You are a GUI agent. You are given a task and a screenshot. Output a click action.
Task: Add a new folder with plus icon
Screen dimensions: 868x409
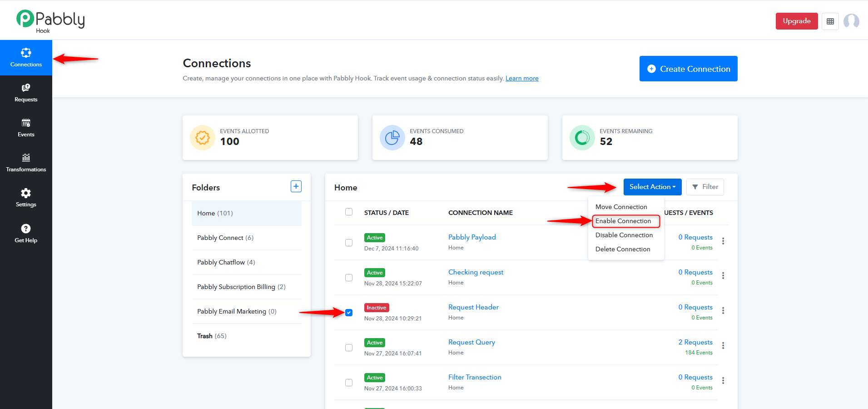coord(296,186)
